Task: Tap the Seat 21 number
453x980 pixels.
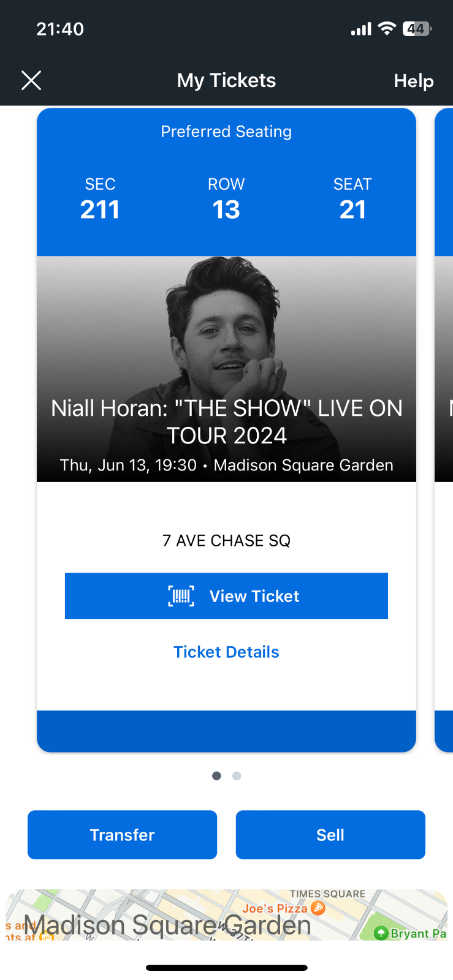Action: [352, 209]
